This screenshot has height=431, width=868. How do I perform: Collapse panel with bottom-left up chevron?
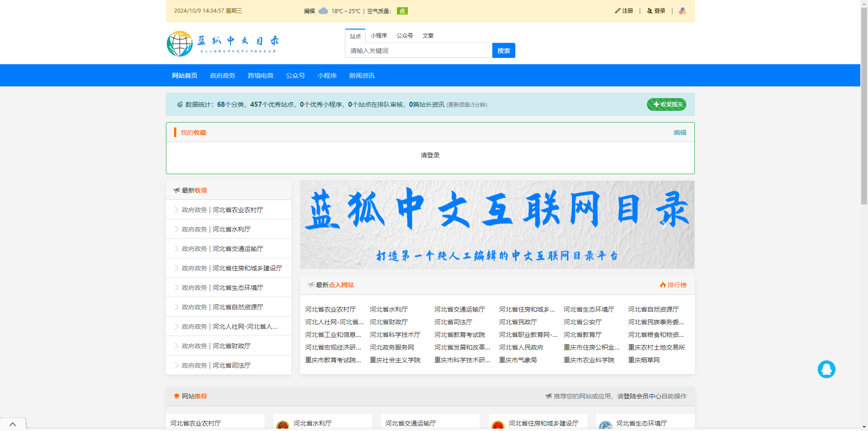[x=13, y=424]
